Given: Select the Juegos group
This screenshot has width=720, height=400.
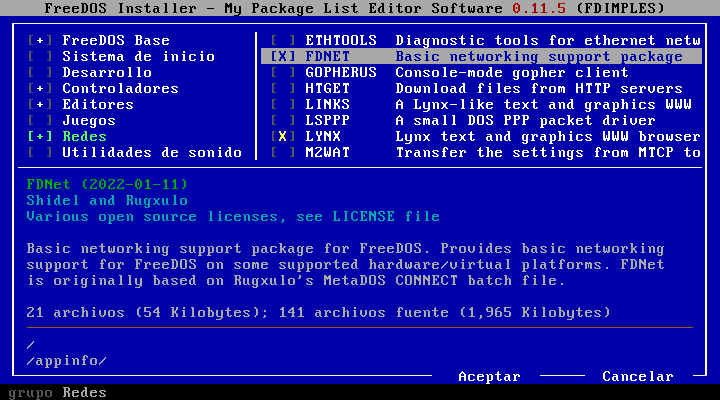Looking at the screenshot, I should pyautogui.click(x=88, y=121).
